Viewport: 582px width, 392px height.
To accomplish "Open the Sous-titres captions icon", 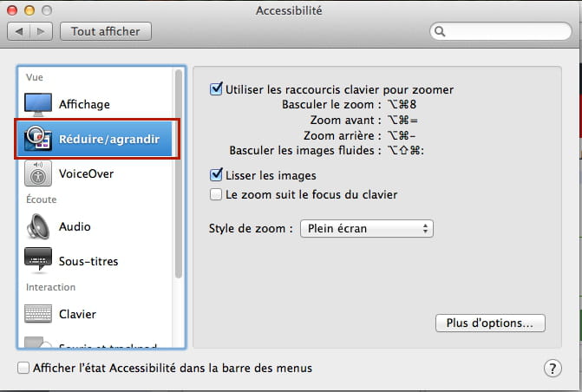I will click(x=38, y=260).
